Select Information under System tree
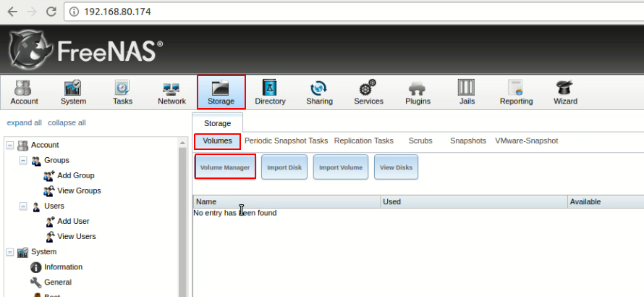The height and width of the screenshot is (297, 644). coord(63,267)
